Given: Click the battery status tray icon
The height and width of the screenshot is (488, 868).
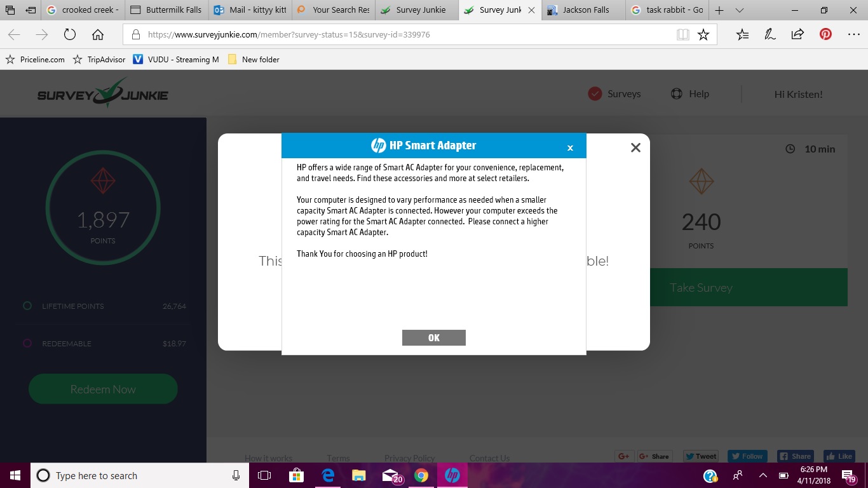Looking at the screenshot, I should coord(784,475).
